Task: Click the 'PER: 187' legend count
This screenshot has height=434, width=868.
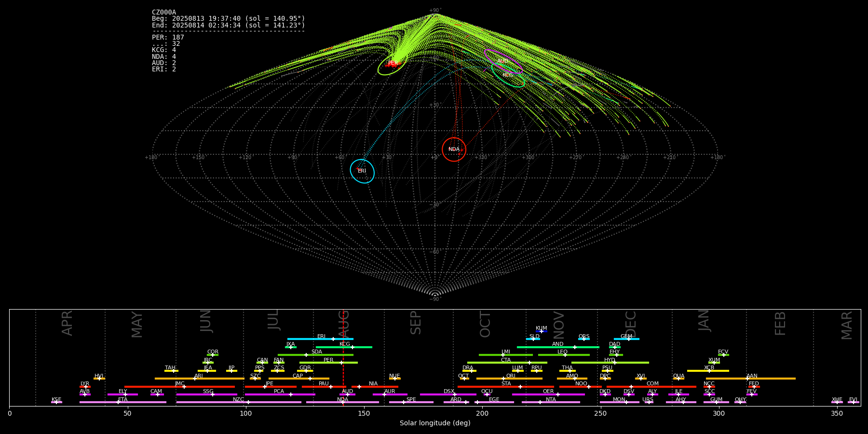Action: (168, 37)
